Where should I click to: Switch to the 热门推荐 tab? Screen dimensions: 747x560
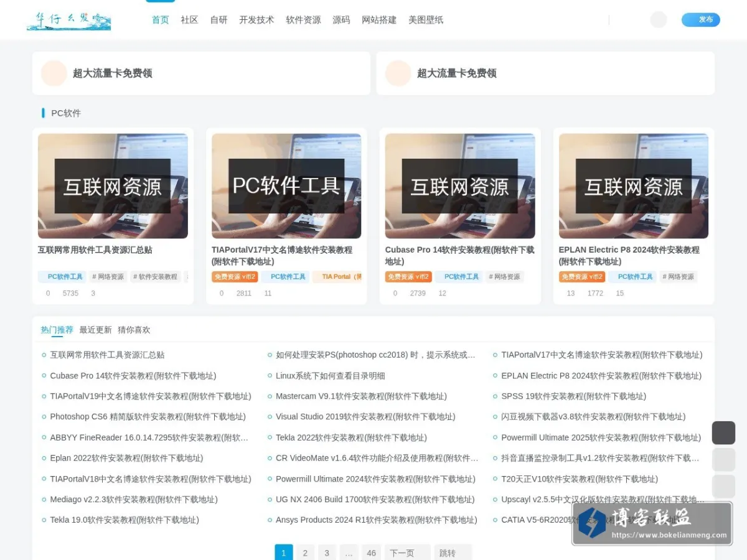pos(57,330)
